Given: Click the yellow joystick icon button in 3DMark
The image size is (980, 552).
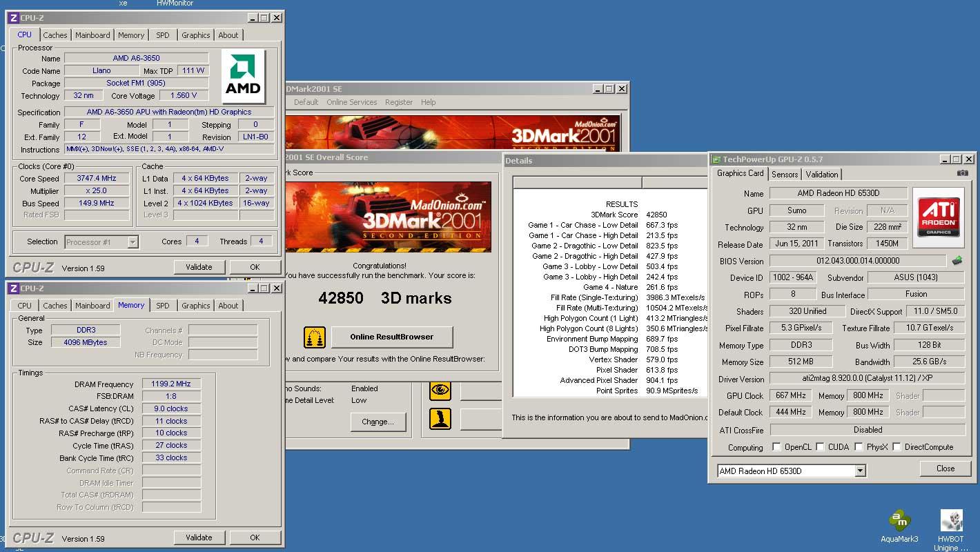Looking at the screenshot, I should click(x=440, y=419).
